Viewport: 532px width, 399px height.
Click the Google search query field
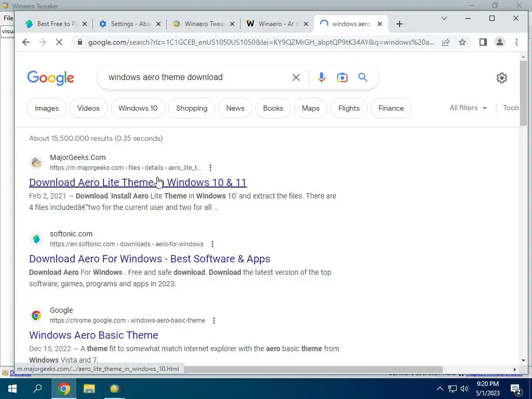click(x=197, y=77)
